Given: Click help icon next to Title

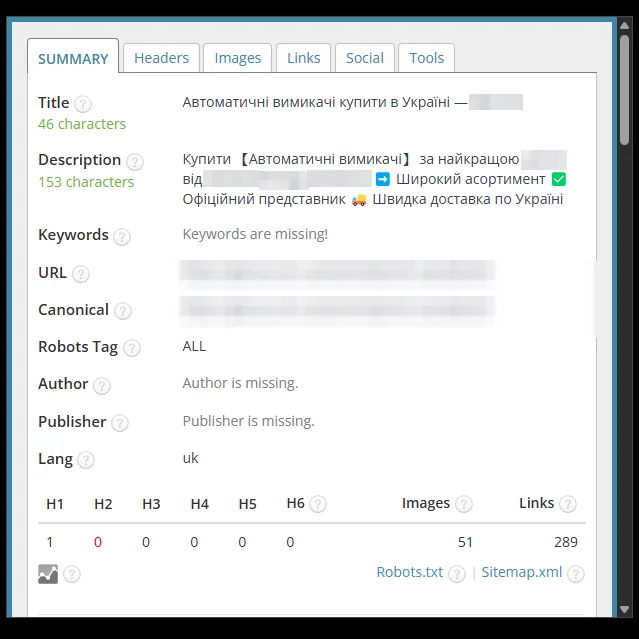Looking at the screenshot, I should [x=83, y=104].
